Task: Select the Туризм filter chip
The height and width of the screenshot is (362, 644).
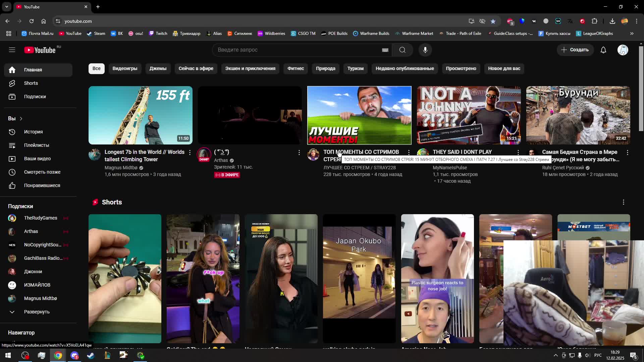Action: (x=356, y=68)
